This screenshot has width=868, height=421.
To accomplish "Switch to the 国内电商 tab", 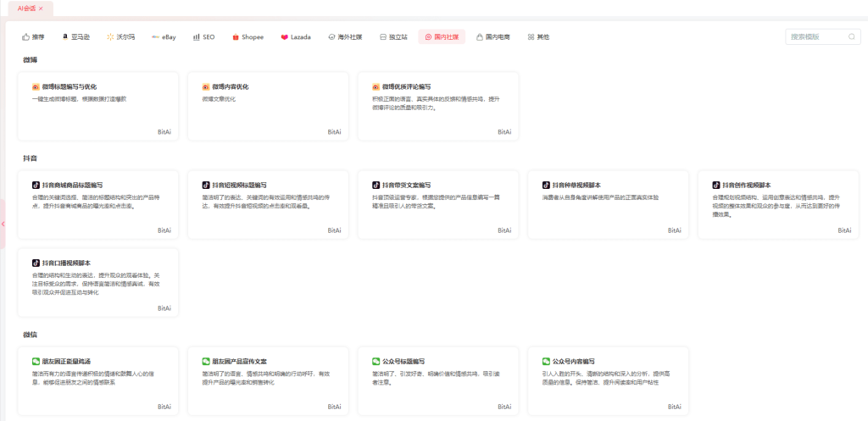I will coord(492,37).
